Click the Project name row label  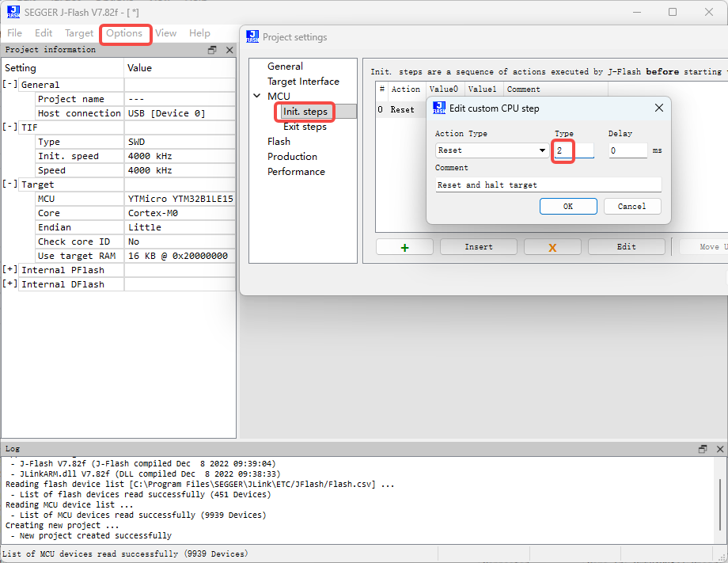71,99
